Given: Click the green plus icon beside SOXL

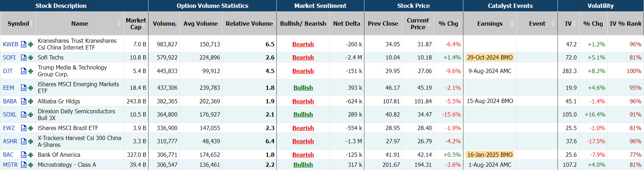Looking at the screenshot, I should (31, 114).
